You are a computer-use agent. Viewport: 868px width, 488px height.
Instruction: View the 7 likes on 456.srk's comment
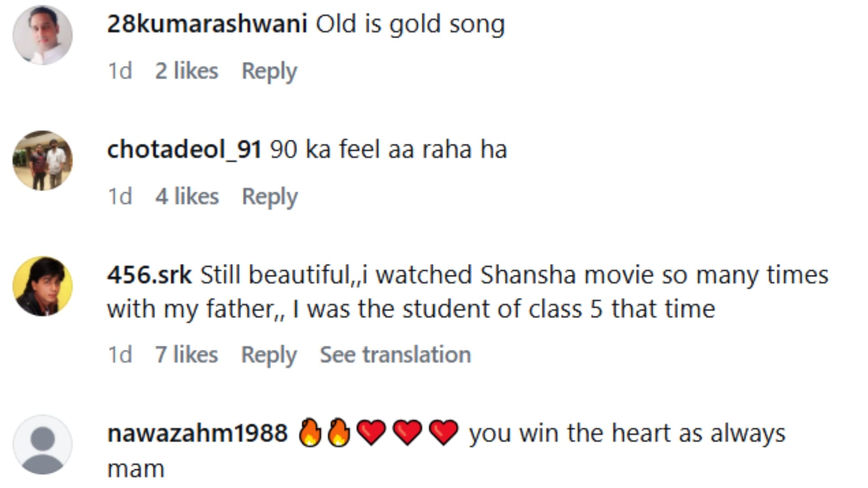186,355
